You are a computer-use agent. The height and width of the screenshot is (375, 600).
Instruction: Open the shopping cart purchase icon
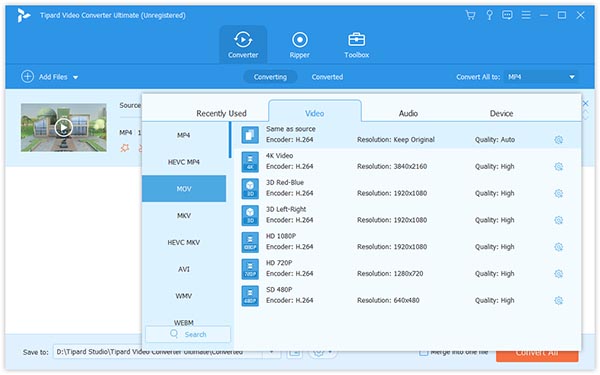[x=470, y=15]
